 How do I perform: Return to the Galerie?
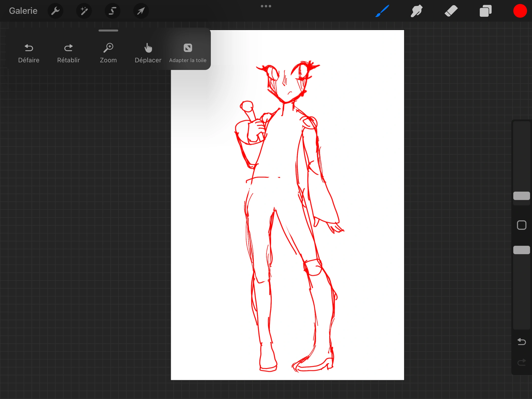pyautogui.click(x=23, y=11)
